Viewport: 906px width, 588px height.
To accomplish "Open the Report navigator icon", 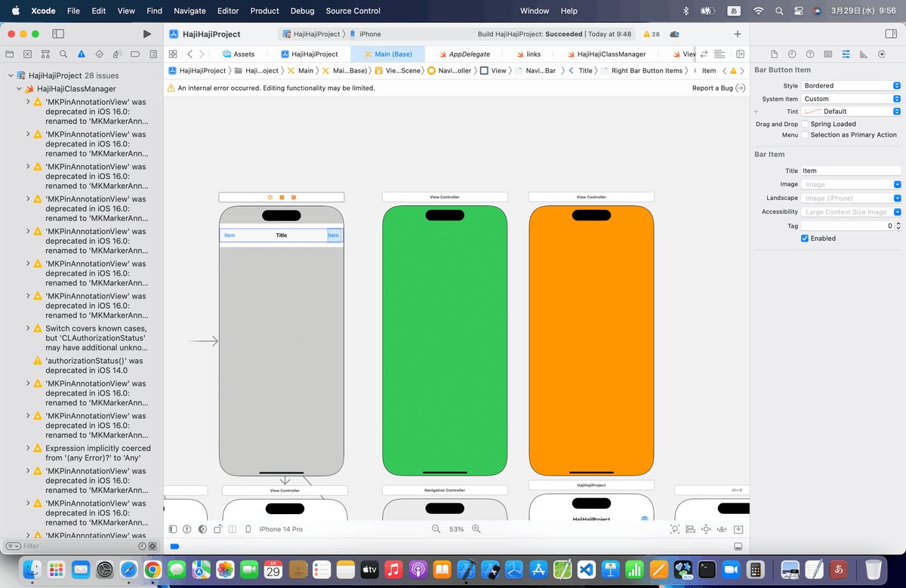I will pyautogui.click(x=154, y=54).
